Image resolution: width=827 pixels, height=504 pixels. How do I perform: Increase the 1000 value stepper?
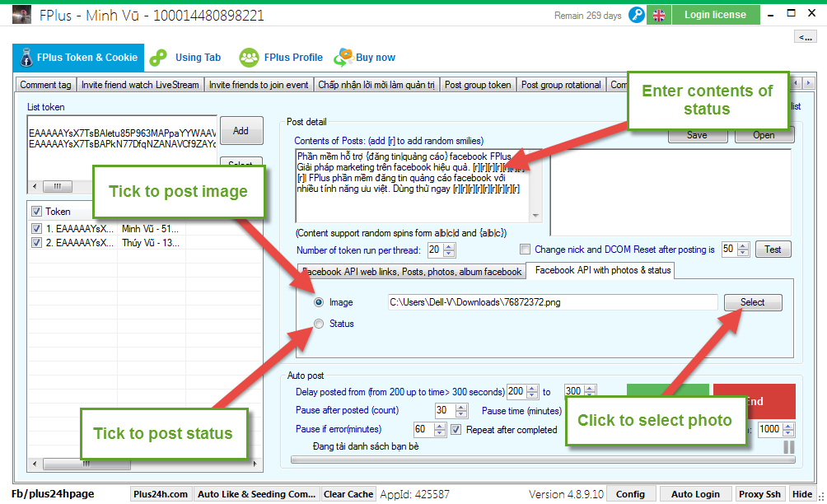point(788,426)
